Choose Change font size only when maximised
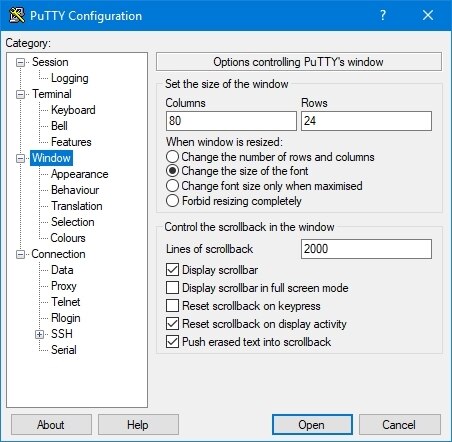452x442 pixels. (x=172, y=186)
